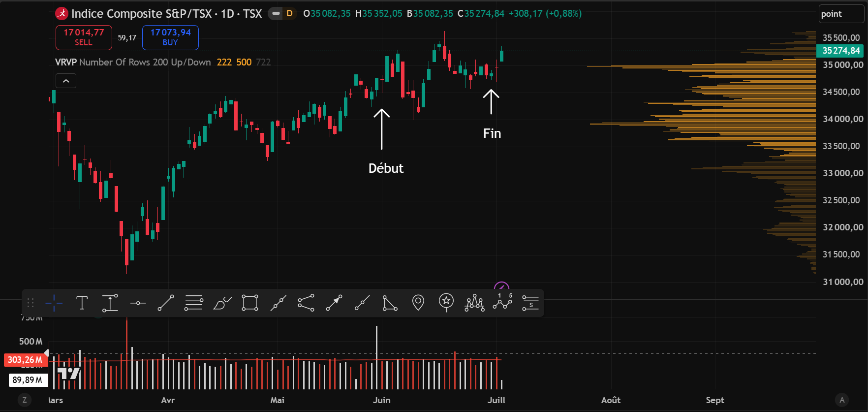The height and width of the screenshot is (412, 868).
Task: Click the SELL button at 17 014,77
Action: (x=84, y=37)
